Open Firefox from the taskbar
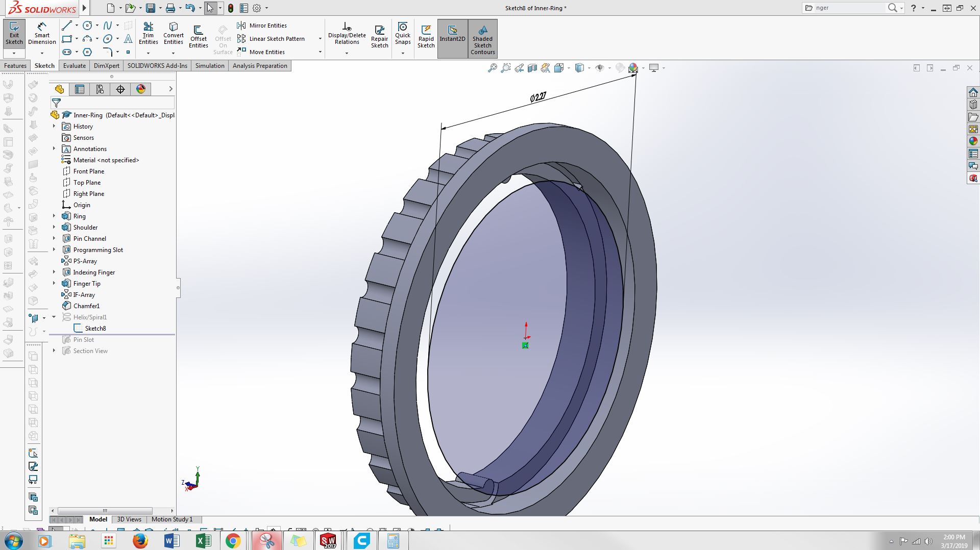The width and height of the screenshot is (980, 550). coord(140,541)
